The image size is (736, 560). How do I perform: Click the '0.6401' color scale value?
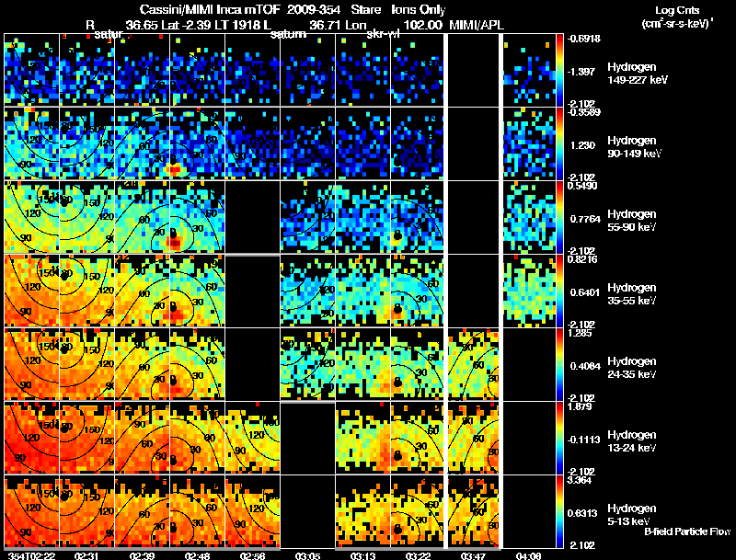(585, 292)
